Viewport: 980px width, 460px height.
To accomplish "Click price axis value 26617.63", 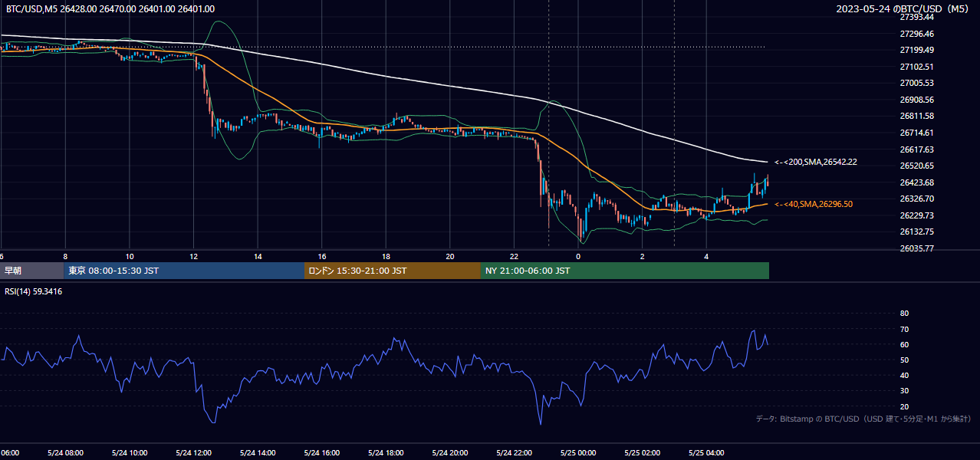I will (916, 149).
